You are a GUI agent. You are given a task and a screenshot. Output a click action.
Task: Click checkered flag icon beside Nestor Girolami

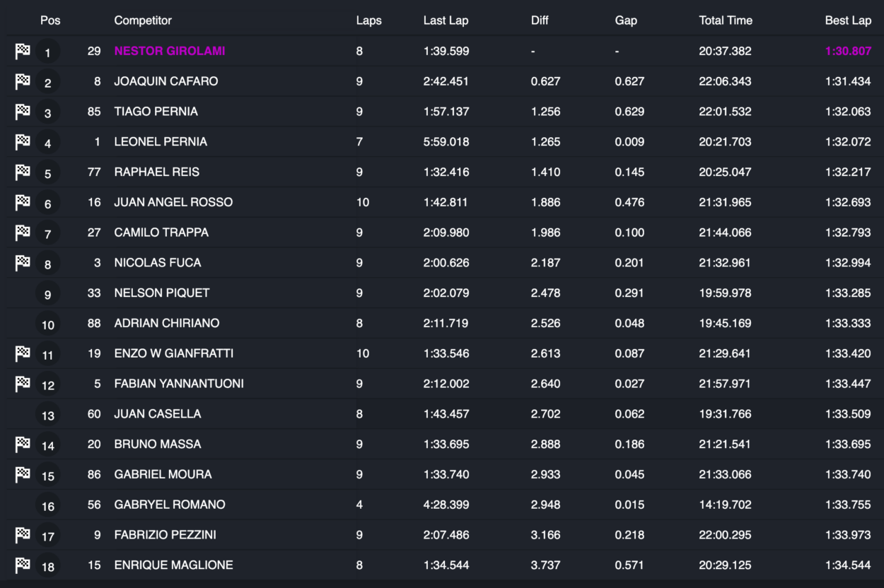(x=23, y=51)
